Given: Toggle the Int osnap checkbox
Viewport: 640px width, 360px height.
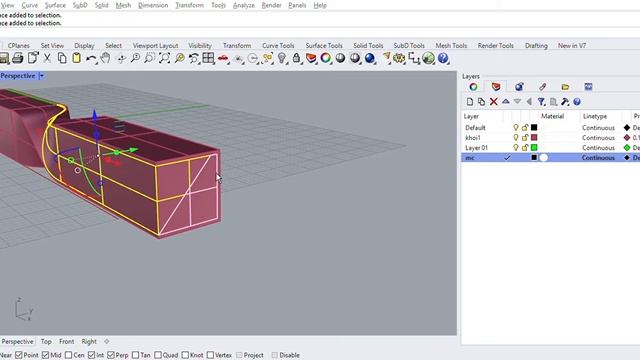Looking at the screenshot, I should pyautogui.click(x=91, y=355).
